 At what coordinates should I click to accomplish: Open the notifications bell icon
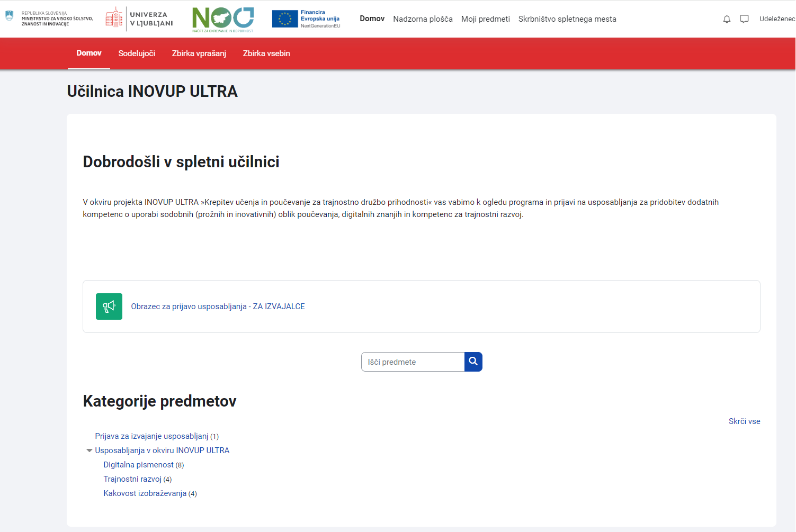coord(727,19)
